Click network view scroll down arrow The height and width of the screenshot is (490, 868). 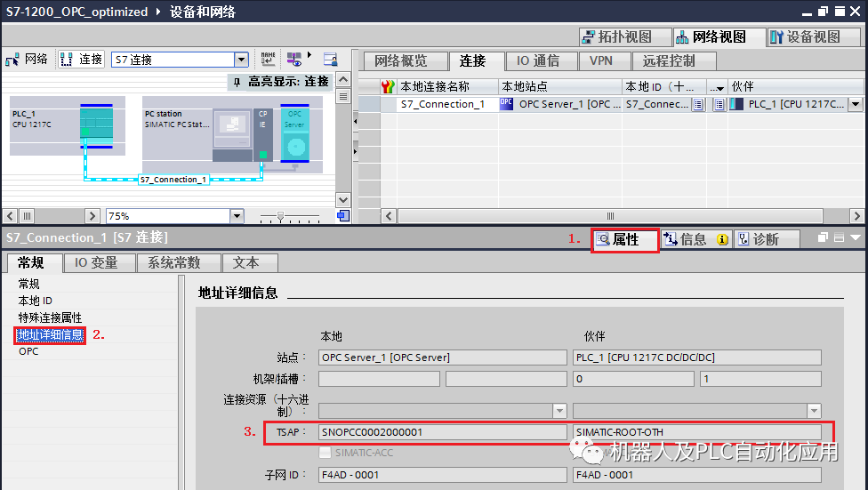[x=343, y=199]
